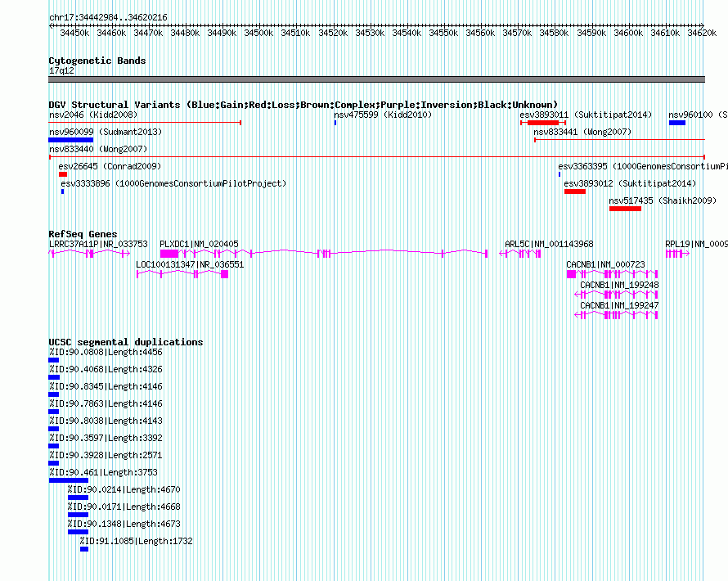
Task: Click duplication label %ID:90.7863|Length:4146
Action: coord(106,403)
